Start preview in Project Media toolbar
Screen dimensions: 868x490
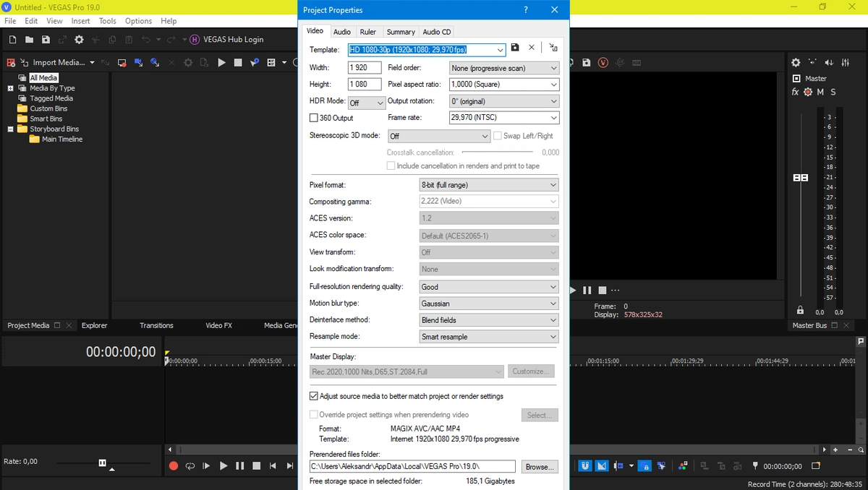point(222,63)
